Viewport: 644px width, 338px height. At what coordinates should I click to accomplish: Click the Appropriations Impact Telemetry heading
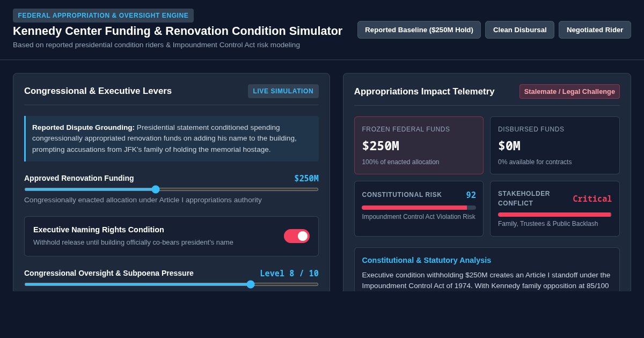pyautogui.click(x=425, y=92)
